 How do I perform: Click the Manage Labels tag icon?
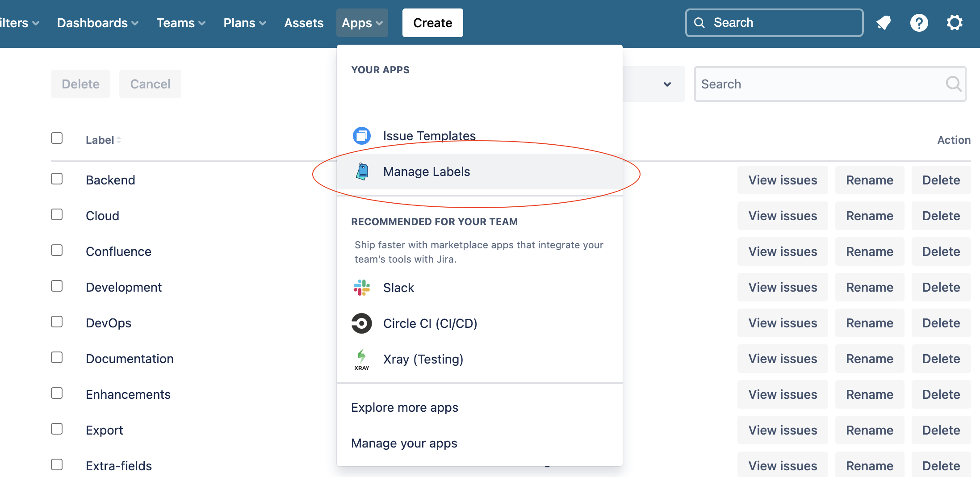362,172
